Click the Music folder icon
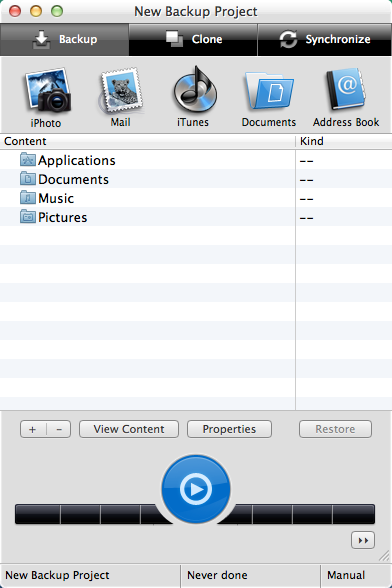Image resolution: width=392 pixels, height=588 pixels. click(x=28, y=198)
